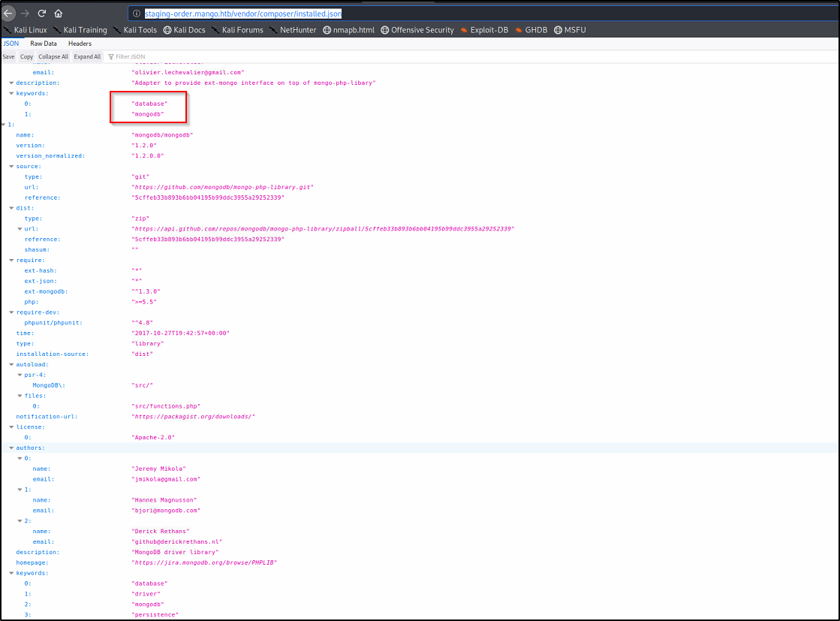The width and height of the screenshot is (840, 621).
Task: Collapse the require-dev node
Action: click(x=11, y=312)
